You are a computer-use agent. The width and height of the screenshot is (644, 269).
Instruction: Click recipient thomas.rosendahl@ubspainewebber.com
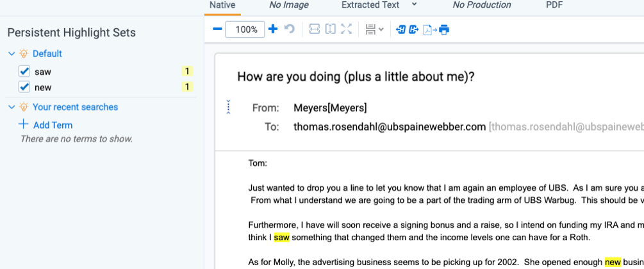click(x=390, y=127)
